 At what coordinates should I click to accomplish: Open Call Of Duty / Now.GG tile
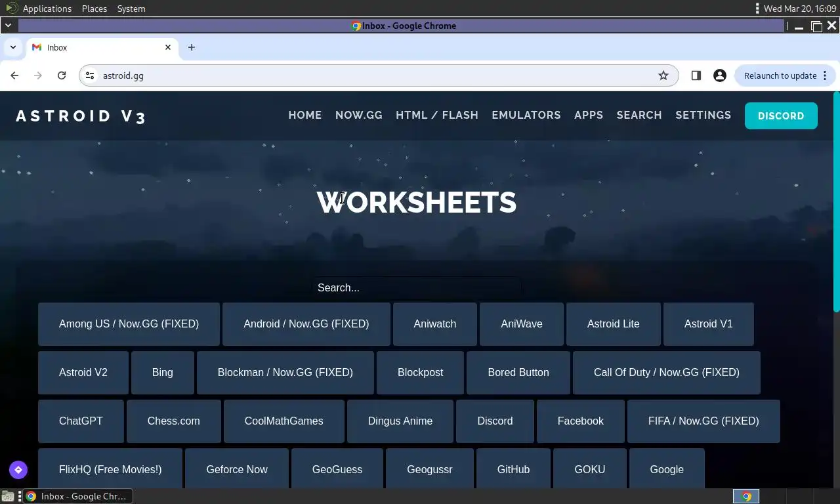point(667,372)
